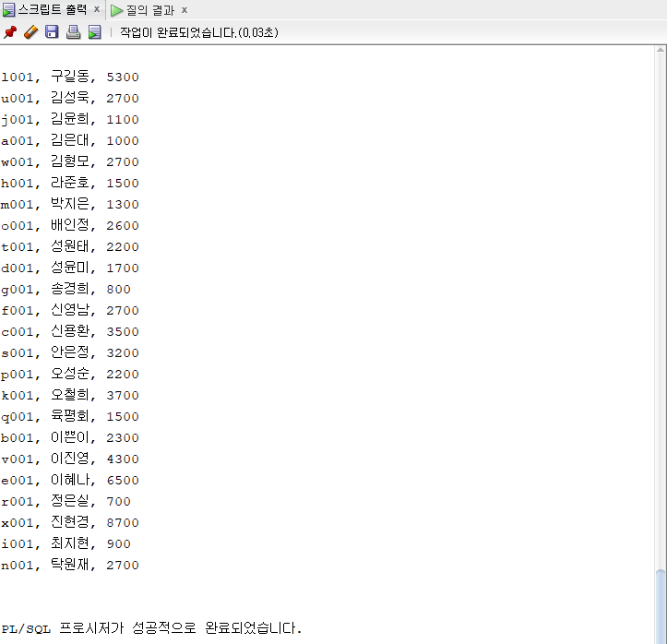Click the output row r001, 정은실, 700
Viewport: 667px width, 644px height.
click(66, 502)
